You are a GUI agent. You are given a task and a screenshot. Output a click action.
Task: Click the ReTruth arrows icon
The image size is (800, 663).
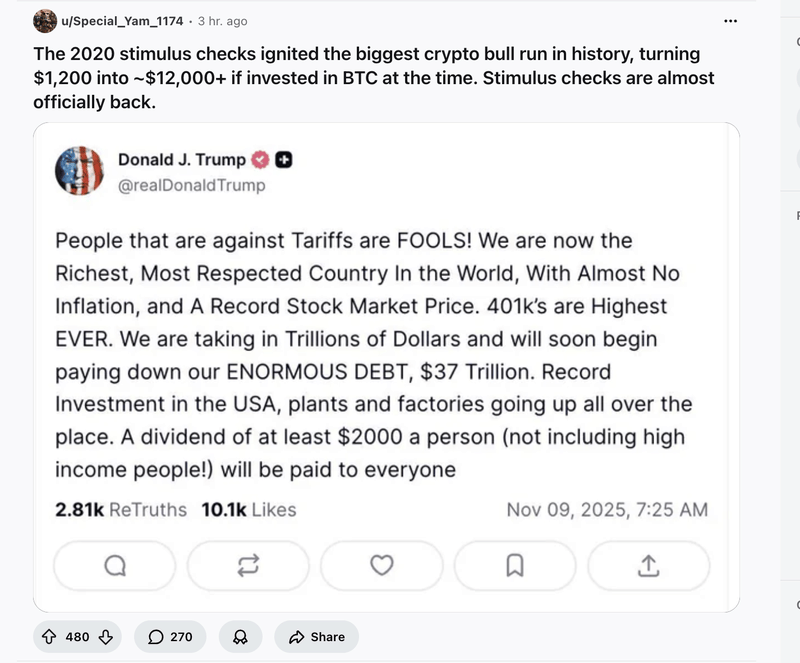pos(248,566)
